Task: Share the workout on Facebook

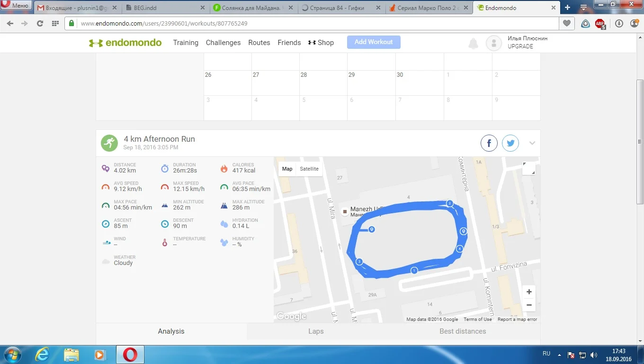Action: point(489,143)
